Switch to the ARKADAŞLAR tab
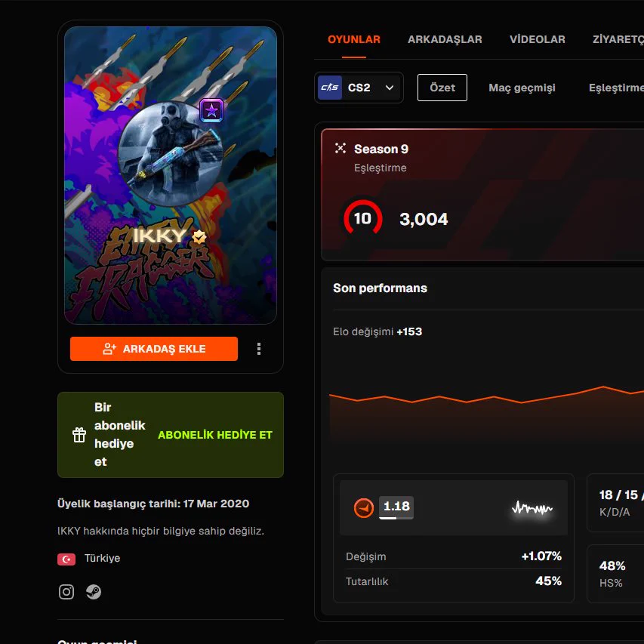Screen dimensions: 644x644 445,39
